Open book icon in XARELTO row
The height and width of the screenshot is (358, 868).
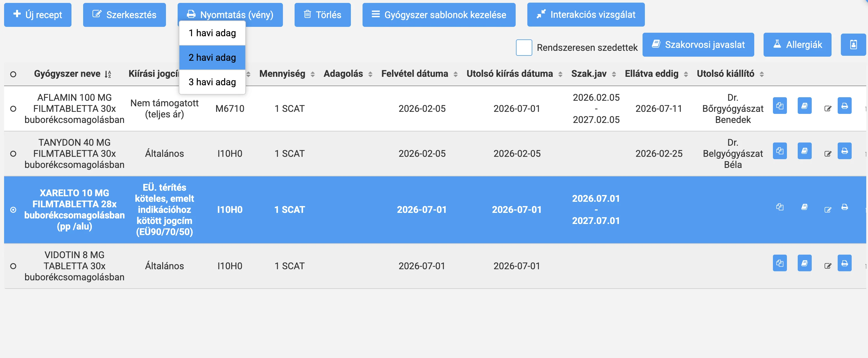(804, 207)
